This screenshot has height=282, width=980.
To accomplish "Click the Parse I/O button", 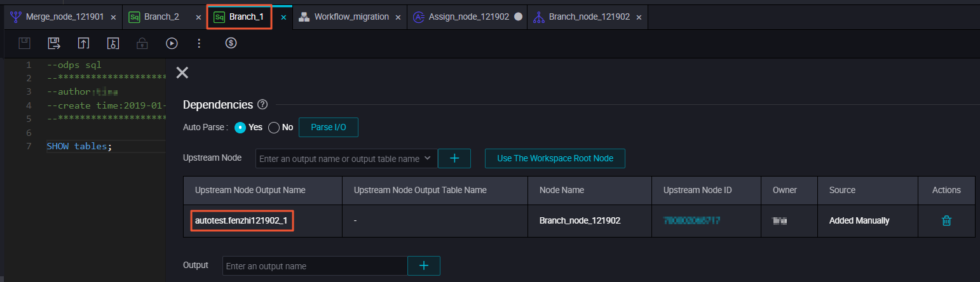I will click(x=329, y=127).
